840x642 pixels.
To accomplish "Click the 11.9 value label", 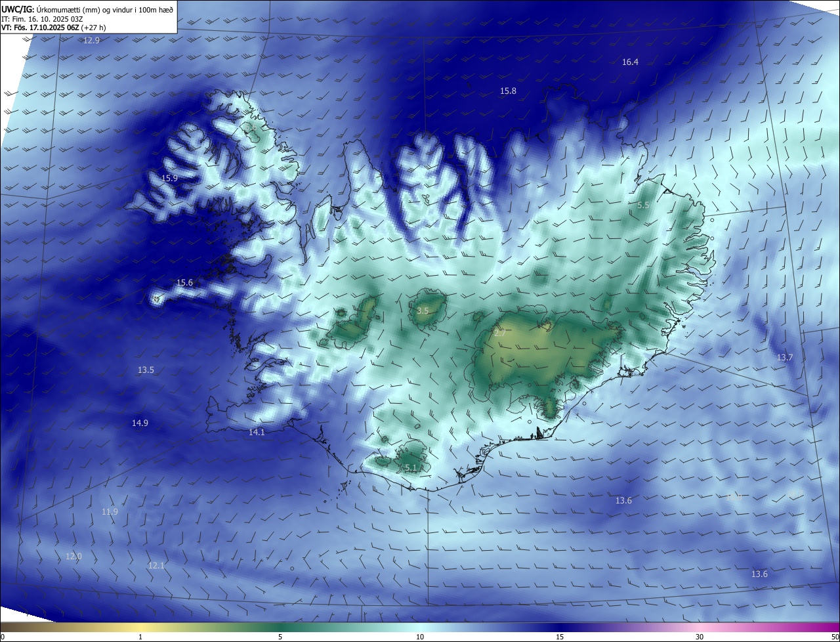I will (110, 512).
